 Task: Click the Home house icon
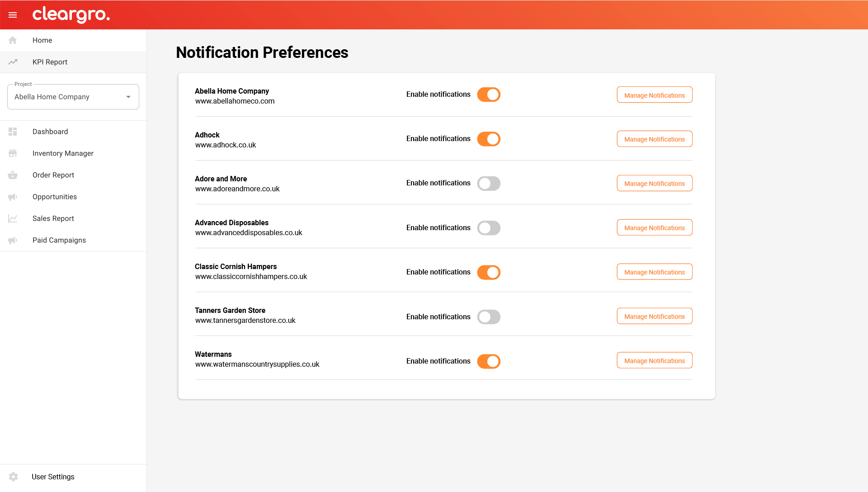pos(13,40)
